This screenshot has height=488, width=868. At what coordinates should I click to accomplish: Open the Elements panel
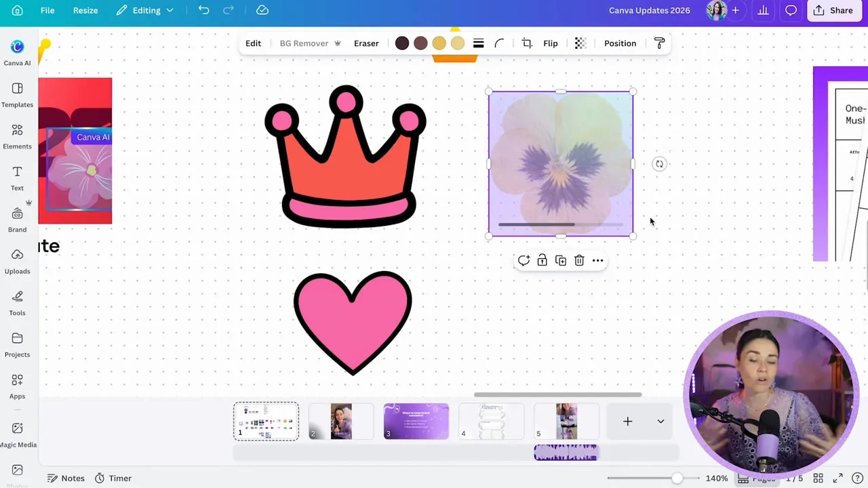coord(17,136)
